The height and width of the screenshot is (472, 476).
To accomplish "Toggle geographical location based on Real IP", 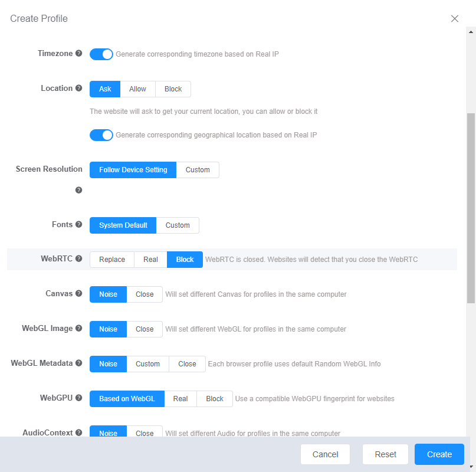I will [101, 135].
